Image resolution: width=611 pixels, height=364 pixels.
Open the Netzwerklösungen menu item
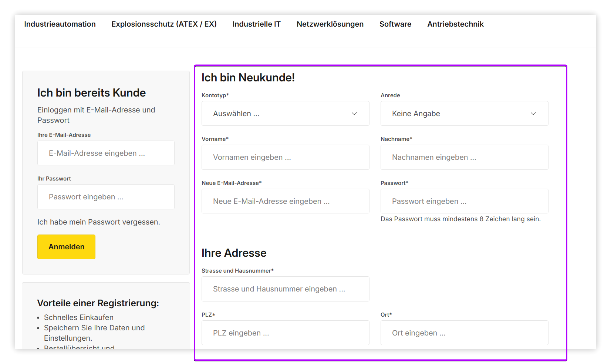coord(330,24)
